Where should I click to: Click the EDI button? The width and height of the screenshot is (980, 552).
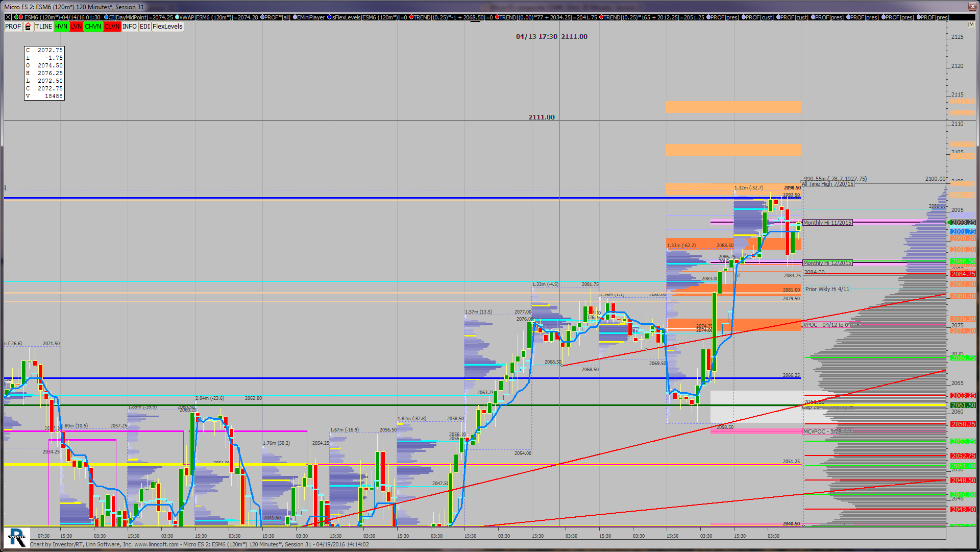145,27
